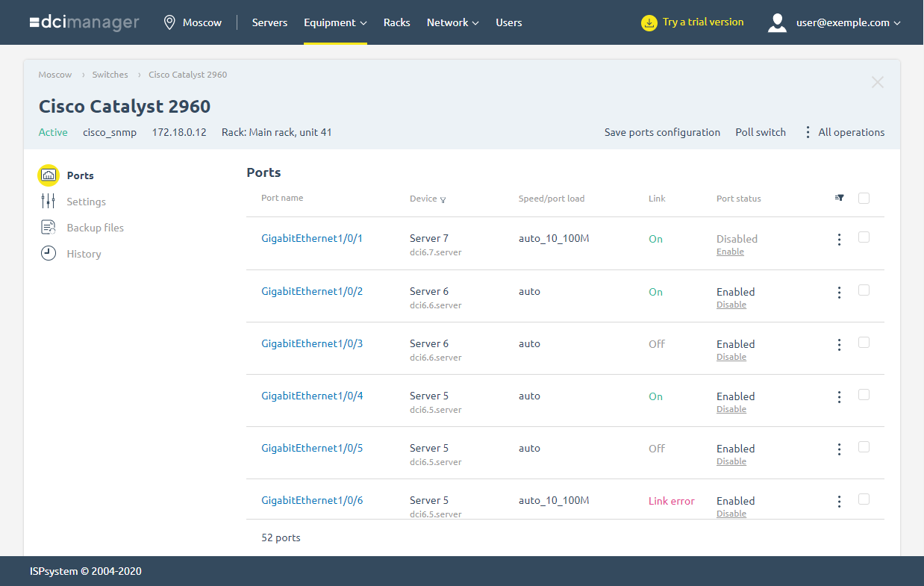Go to the Servers menu
924x586 pixels.
point(269,22)
